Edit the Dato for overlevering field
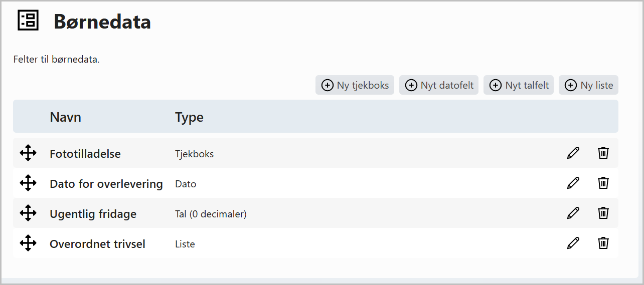The height and width of the screenshot is (285, 644). coord(573,183)
